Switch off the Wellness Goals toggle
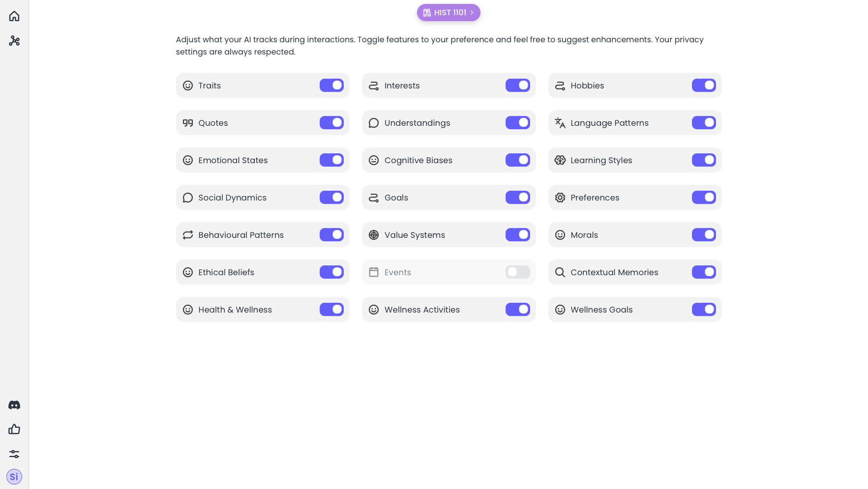868x489 pixels. (x=704, y=310)
